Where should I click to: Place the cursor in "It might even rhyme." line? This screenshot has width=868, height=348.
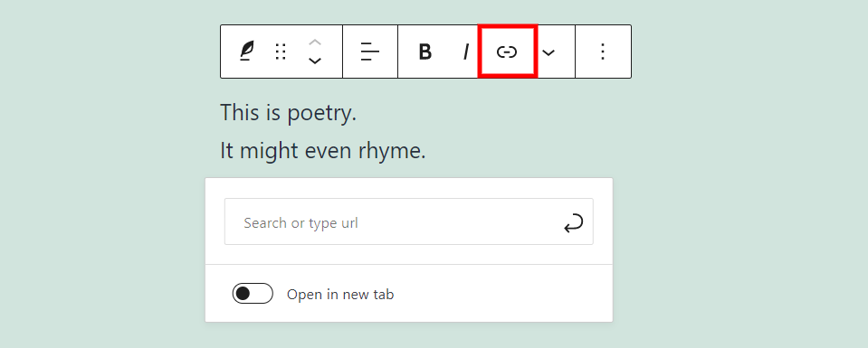(x=323, y=150)
